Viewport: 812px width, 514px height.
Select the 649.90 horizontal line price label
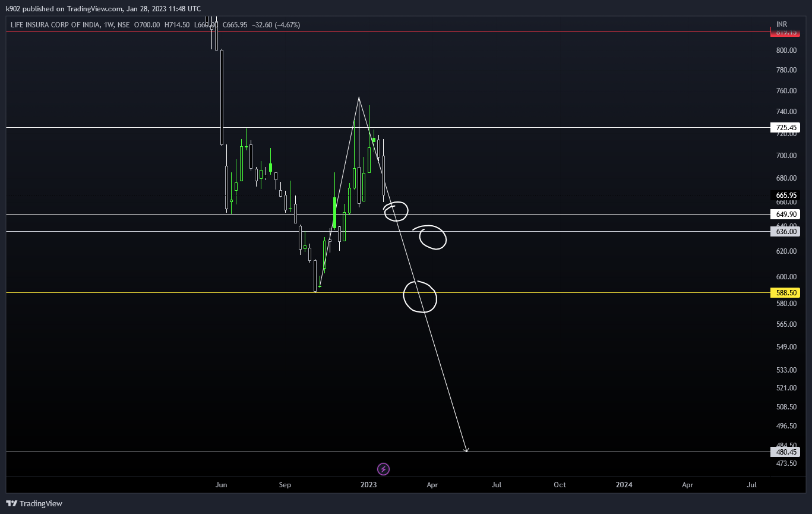tap(785, 214)
